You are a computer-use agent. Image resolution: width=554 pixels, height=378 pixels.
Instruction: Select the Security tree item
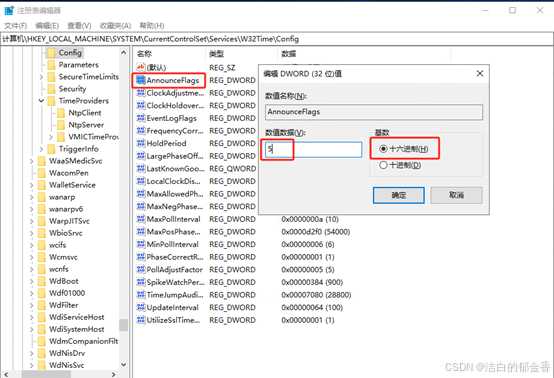(72, 89)
